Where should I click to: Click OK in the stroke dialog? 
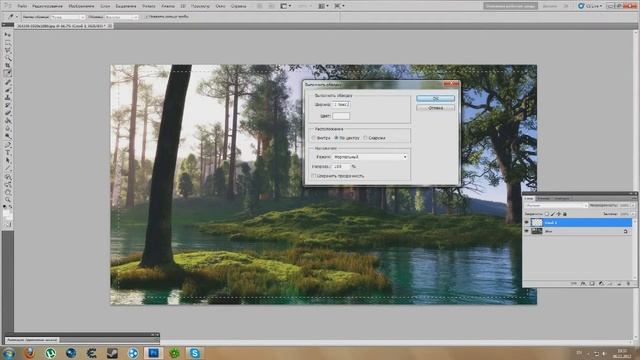[436, 98]
